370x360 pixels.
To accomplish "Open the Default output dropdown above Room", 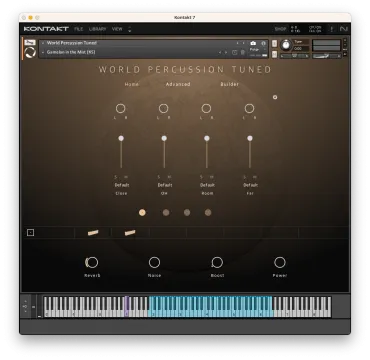I will pos(207,185).
